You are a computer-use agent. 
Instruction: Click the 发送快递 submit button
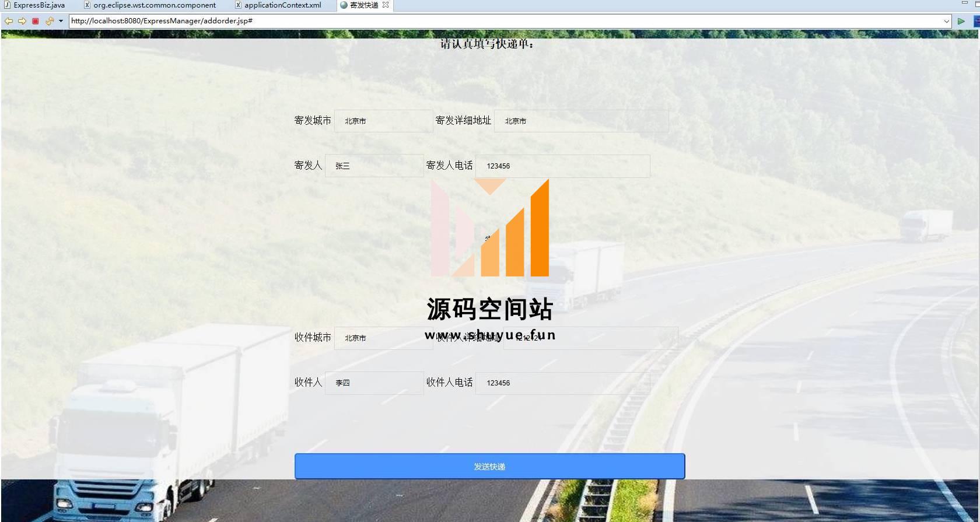(x=489, y=467)
